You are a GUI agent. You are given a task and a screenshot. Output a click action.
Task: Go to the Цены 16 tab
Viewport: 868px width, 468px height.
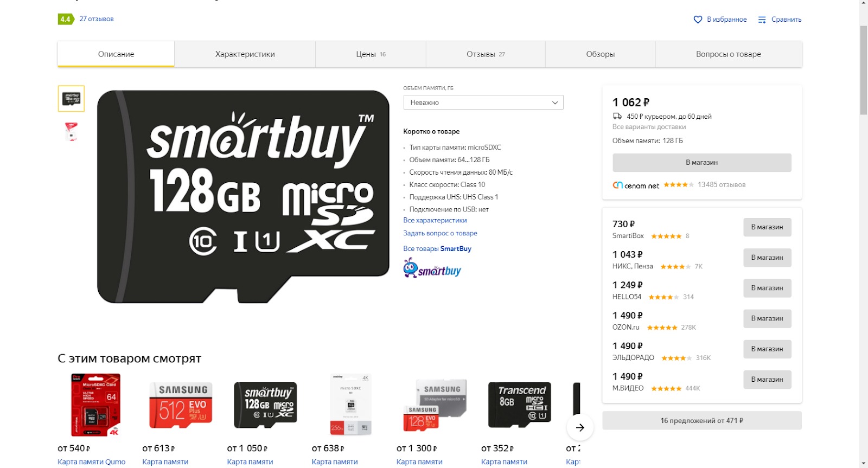[x=371, y=54]
